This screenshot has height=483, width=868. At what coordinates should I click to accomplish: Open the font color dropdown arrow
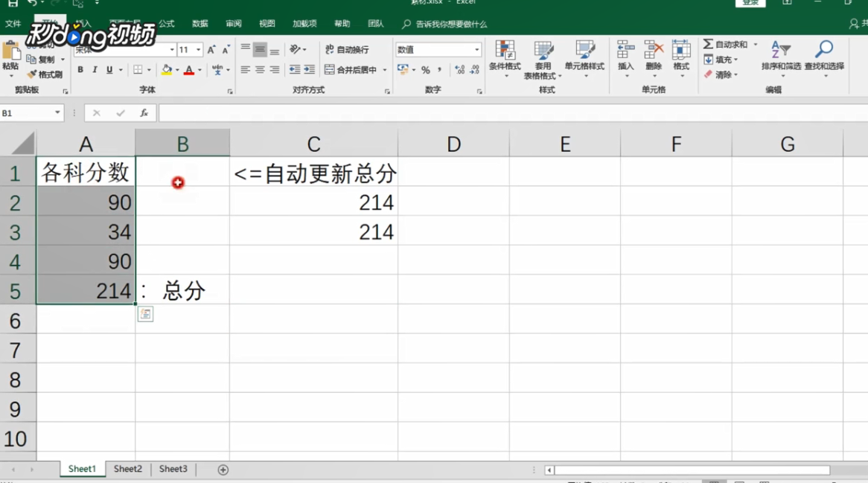click(x=200, y=70)
